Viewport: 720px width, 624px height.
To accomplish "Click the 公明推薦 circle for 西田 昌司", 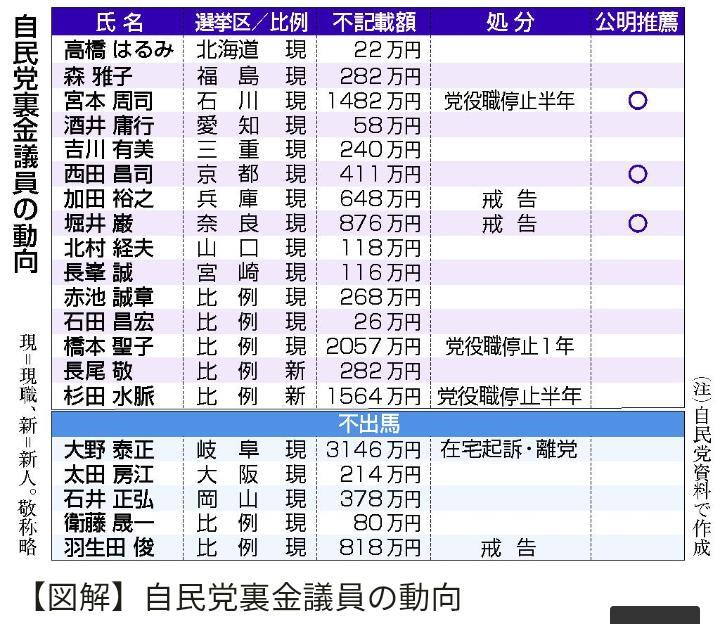I will (x=637, y=174).
